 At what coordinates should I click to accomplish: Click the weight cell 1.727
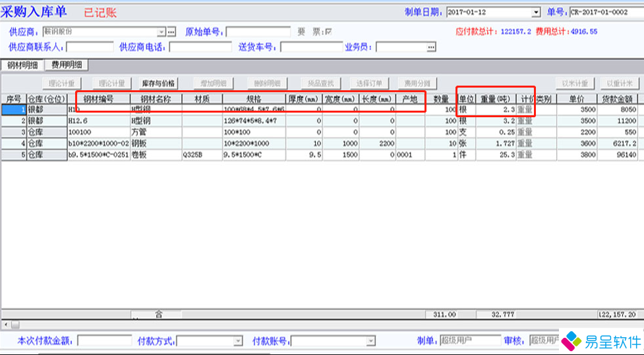point(495,144)
